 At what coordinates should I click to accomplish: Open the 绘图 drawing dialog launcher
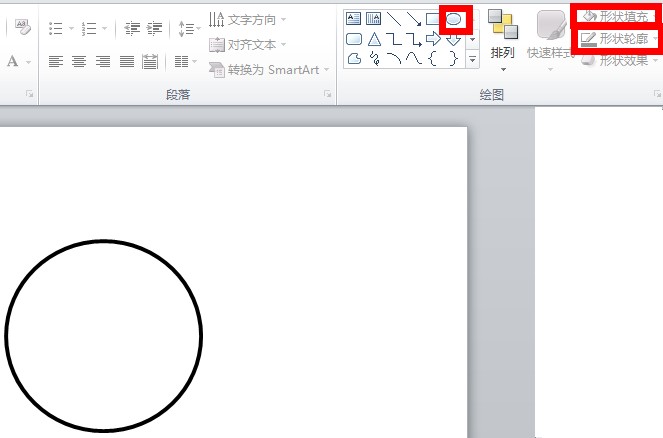[x=657, y=94]
